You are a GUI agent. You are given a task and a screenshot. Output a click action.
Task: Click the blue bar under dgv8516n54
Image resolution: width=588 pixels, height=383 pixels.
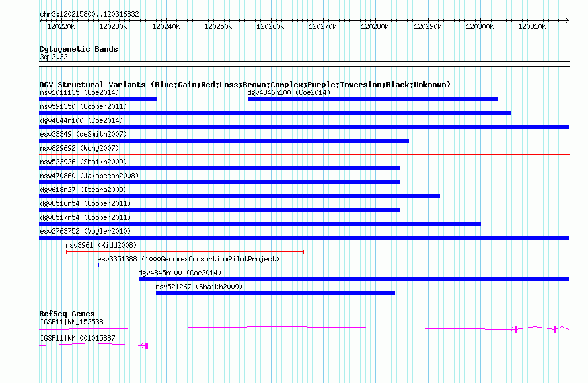219,210
